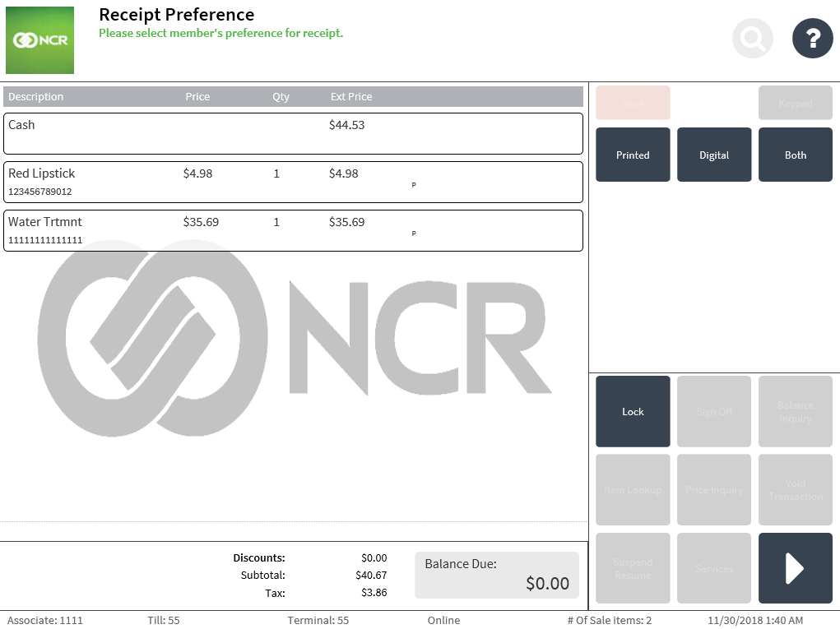Click the greyed Services button
The width and height of the screenshot is (840, 629).
[x=714, y=568]
